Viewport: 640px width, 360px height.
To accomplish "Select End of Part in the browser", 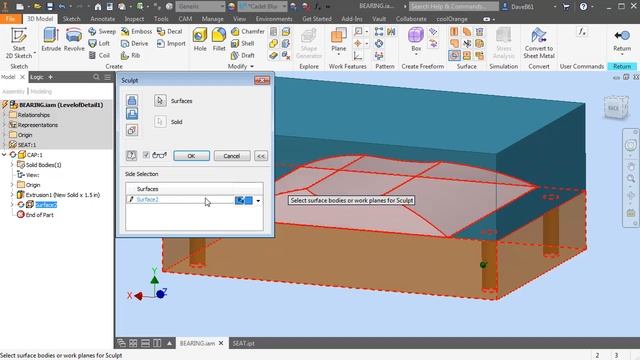I will 39,215.
